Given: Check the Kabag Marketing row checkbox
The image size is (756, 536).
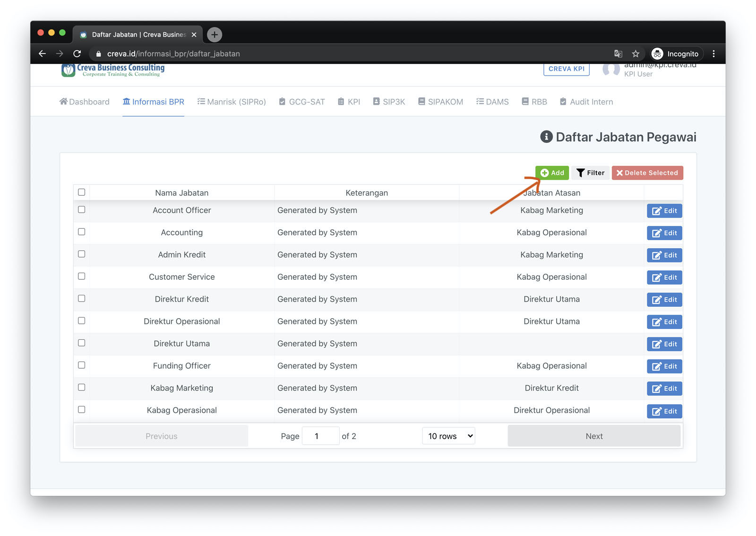Looking at the screenshot, I should pyautogui.click(x=82, y=387).
